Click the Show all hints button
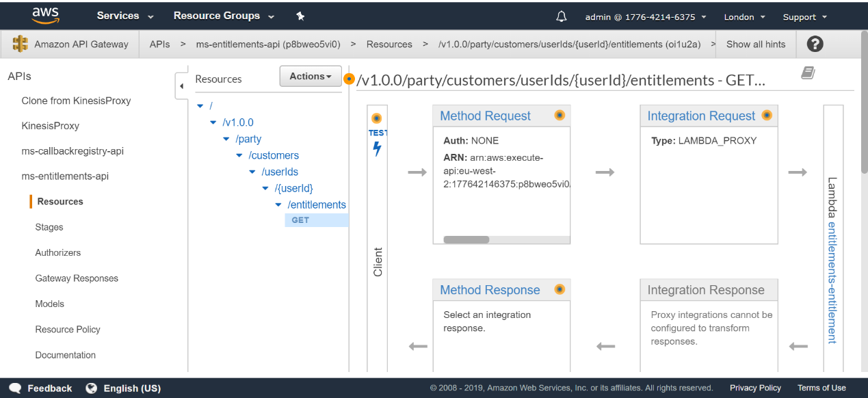The height and width of the screenshot is (398, 868). [x=756, y=44]
